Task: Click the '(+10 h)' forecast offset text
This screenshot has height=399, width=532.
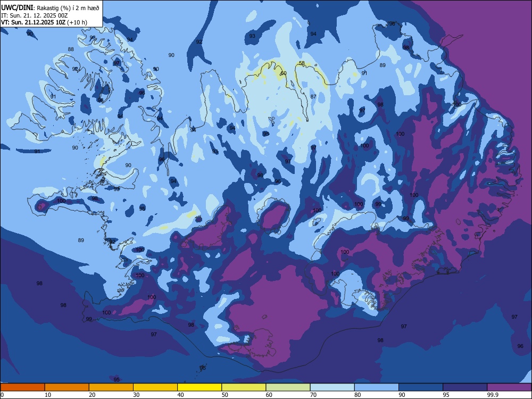Action: 77,22
